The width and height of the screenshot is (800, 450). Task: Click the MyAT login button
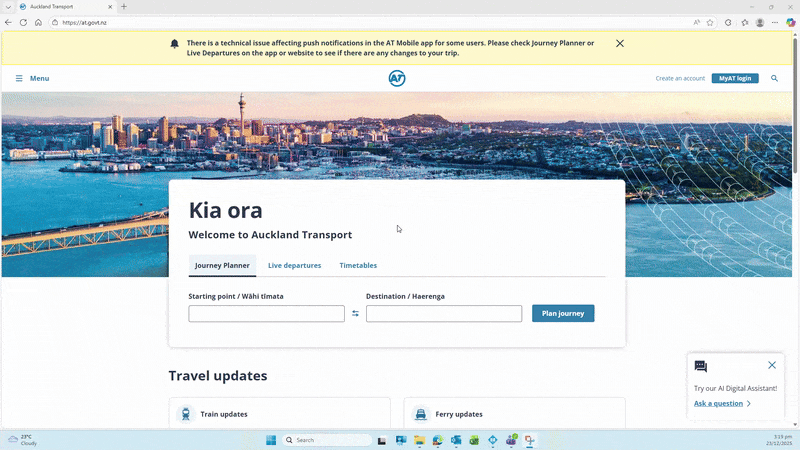pos(735,78)
